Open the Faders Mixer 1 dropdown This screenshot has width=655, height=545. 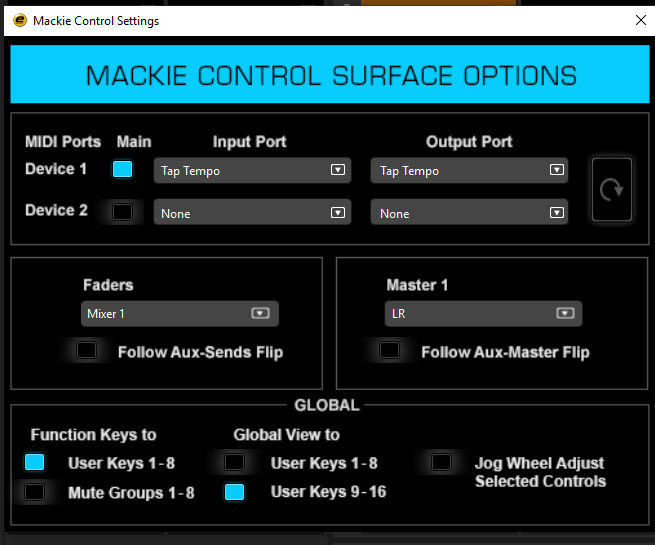(180, 314)
